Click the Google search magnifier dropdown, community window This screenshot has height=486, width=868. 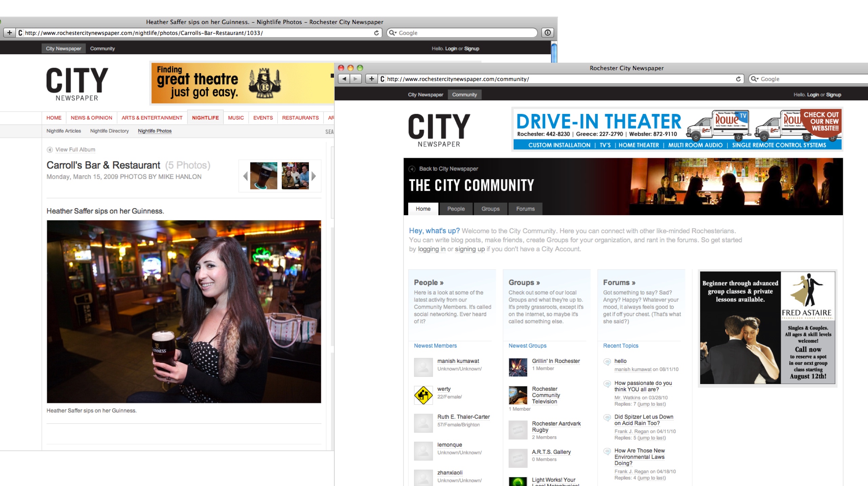755,79
